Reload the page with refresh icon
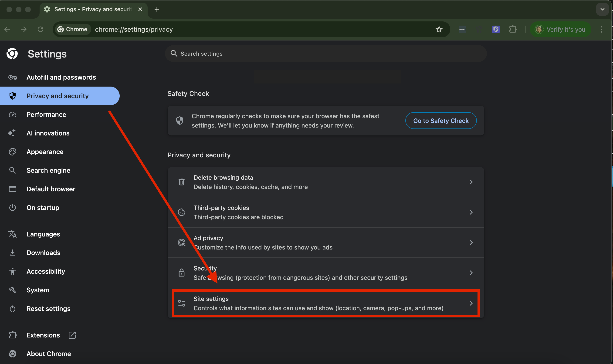The image size is (613, 364). (x=41, y=29)
